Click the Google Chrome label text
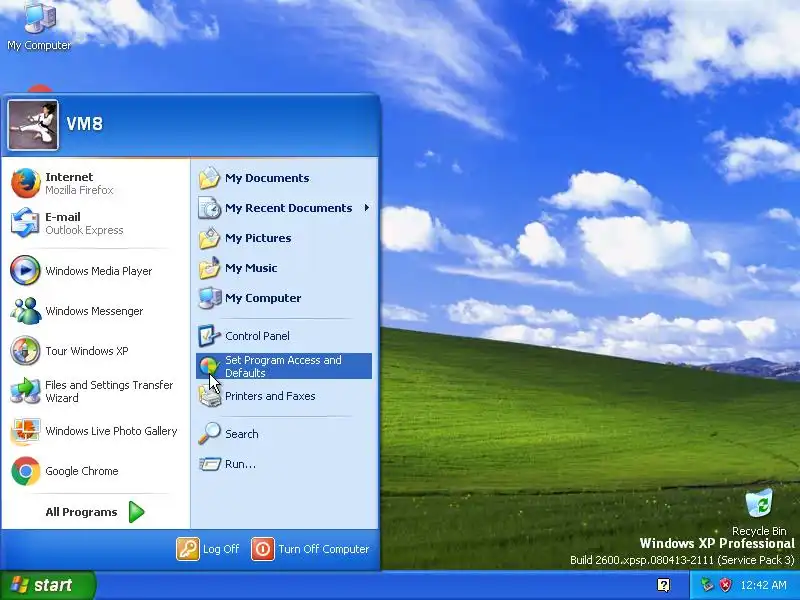This screenshot has width=800, height=600. pyautogui.click(x=82, y=471)
